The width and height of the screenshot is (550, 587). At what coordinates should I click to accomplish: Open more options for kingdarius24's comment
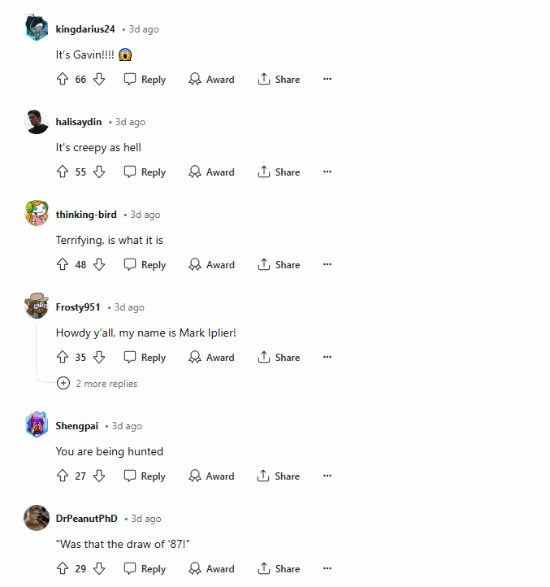(327, 79)
